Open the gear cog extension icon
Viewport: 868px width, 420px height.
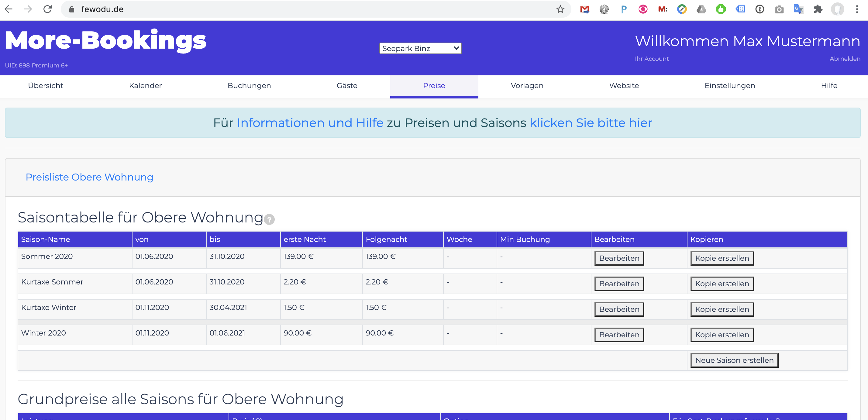coord(604,9)
